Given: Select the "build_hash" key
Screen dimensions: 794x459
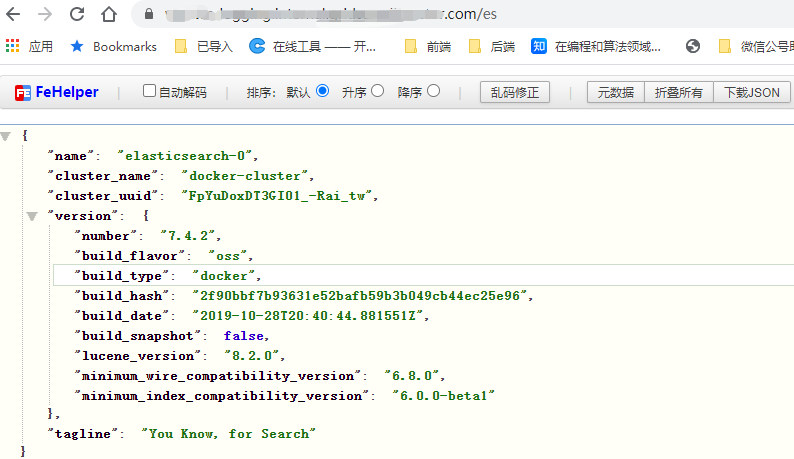Looking at the screenshot, I should tap(122, 295).
